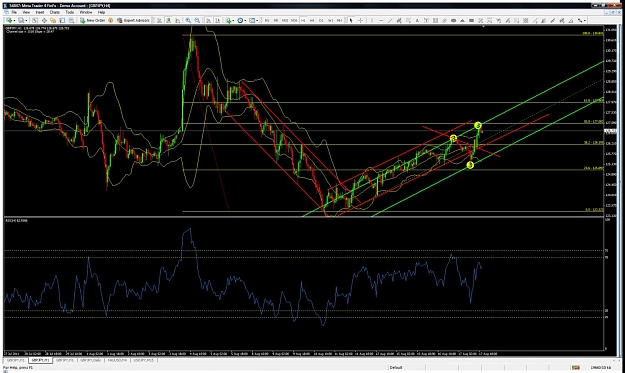Screen dimensions: 625x373
Task: Launch MetaEditor with the yellow icon
Action: click(x=110, y=20)
